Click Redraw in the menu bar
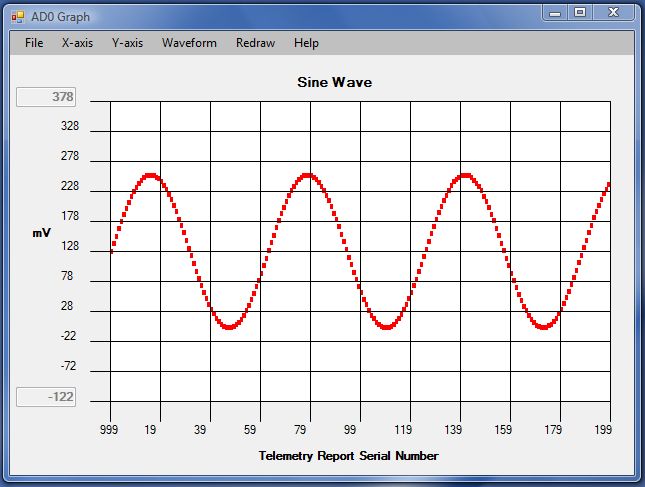This screenshot has height=487, width=645. (x=255, y=43)
